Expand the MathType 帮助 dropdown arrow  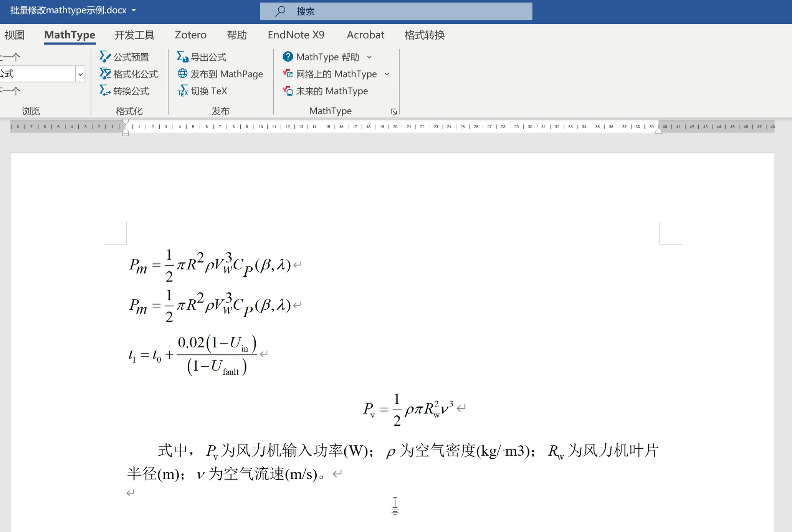369,57
